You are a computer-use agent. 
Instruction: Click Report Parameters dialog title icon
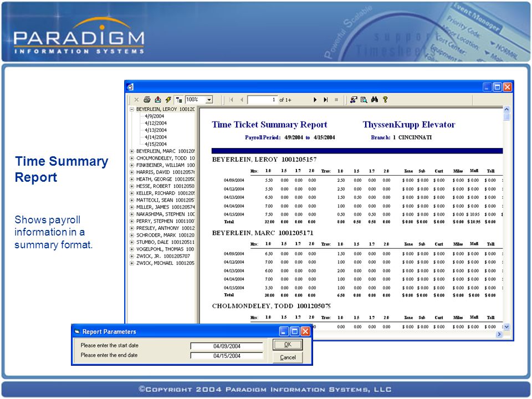(x=77, y=331)
